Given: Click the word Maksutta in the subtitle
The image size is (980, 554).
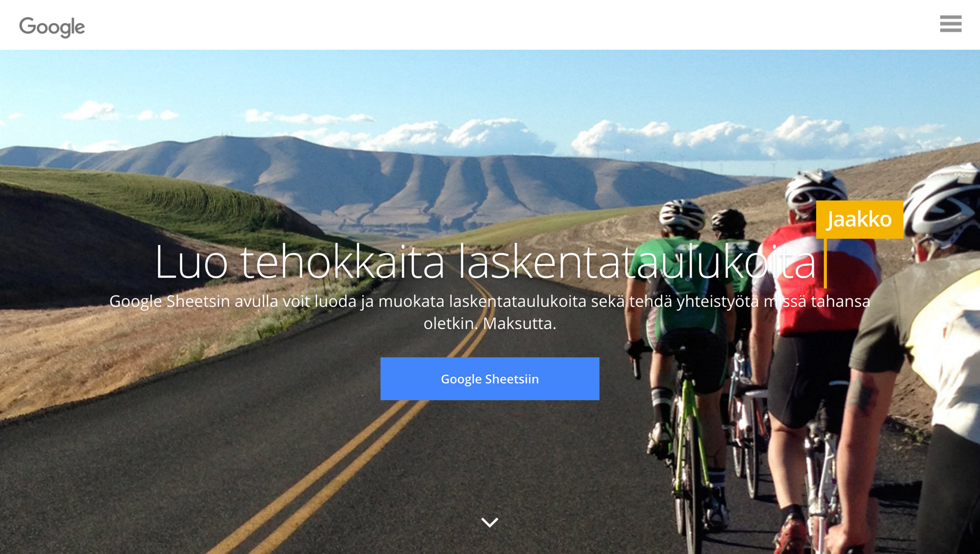Looking at the screenshot, I should click(519, 323).
